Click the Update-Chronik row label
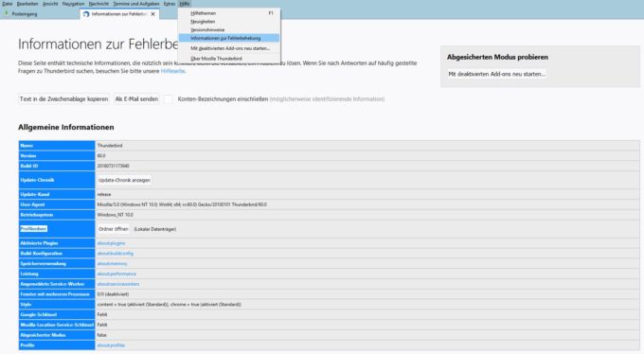 click(x=37, y=180)
